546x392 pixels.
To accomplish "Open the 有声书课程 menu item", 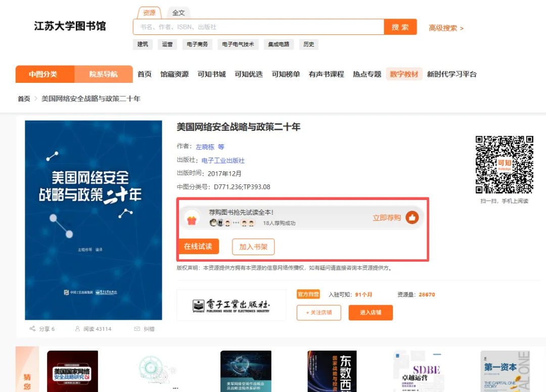I will pyautogui.click(x=326, y=74).
